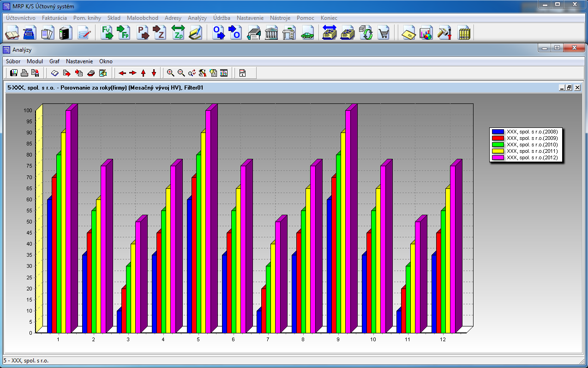Open Nastavenie menu in the Analýzy window
588x368 pixels.
pyautogui.click(x=79, y=61)
